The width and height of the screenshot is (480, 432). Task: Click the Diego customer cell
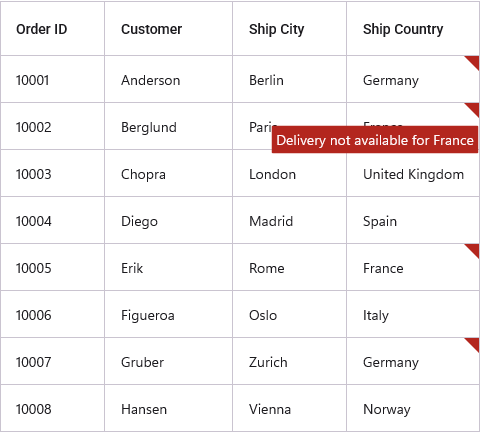point(168,220)
